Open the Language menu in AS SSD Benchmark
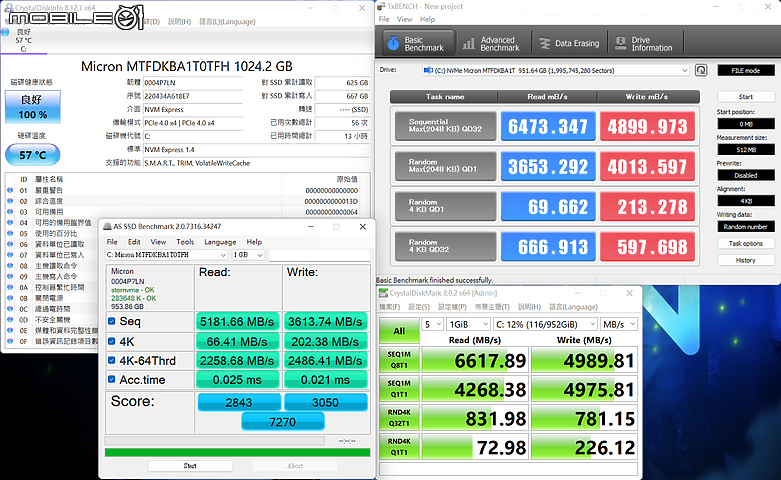The image size is (781, 480). (220, 242)
